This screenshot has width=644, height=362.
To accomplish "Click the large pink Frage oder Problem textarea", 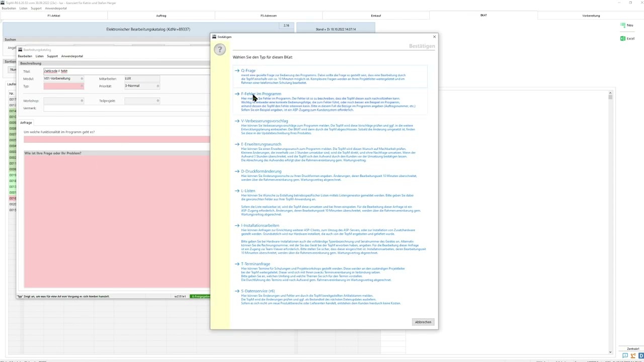I will pos(117,221).
